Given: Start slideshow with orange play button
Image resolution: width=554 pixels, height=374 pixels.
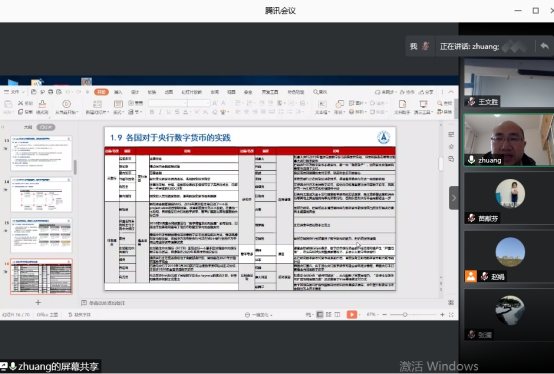Looking at the screenshot, I should 352,314.
